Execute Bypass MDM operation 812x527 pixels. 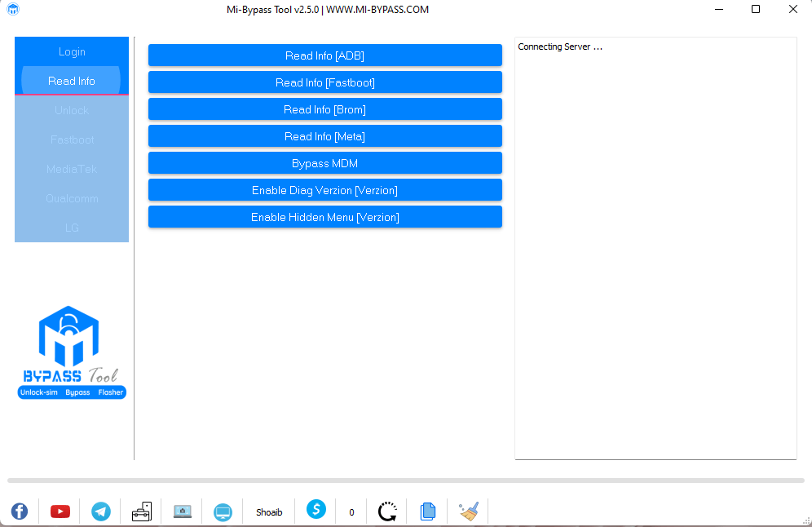pos(324,162)
